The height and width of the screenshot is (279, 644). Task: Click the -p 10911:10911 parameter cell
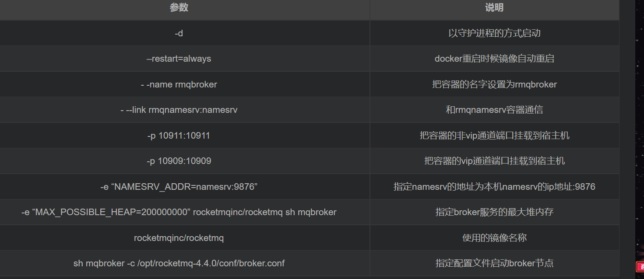[x=179, y=136]
